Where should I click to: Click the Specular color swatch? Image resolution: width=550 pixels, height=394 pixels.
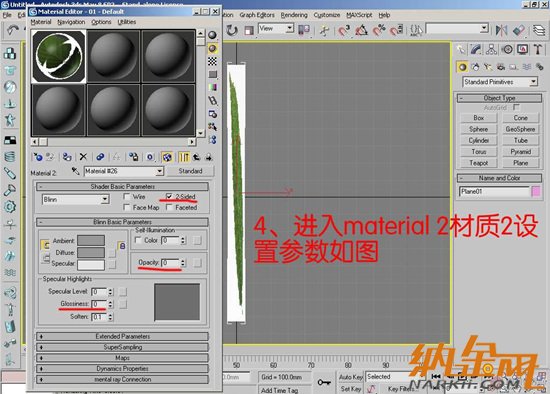click(91, 265)
